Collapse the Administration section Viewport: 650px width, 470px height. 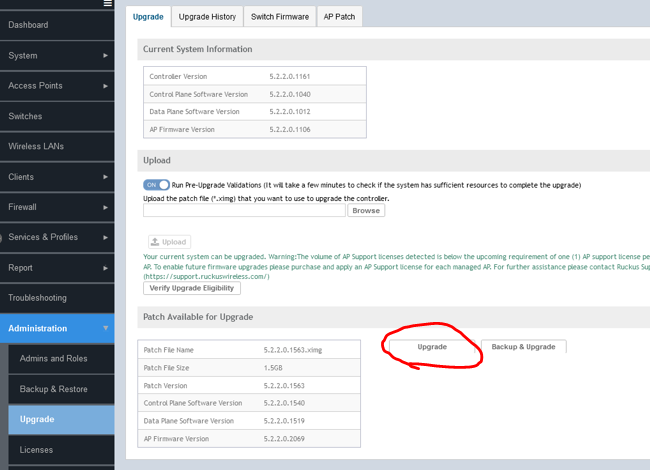tap(105, 328)
